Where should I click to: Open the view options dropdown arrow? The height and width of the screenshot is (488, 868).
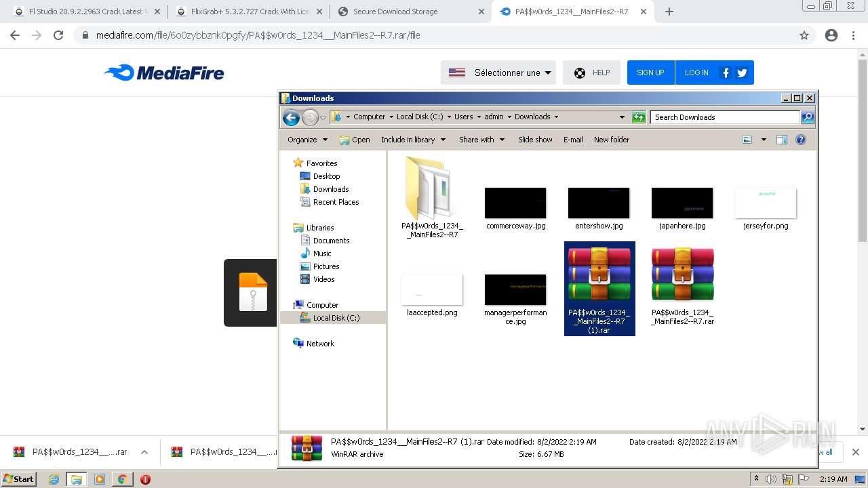click(x=764, y=140)
